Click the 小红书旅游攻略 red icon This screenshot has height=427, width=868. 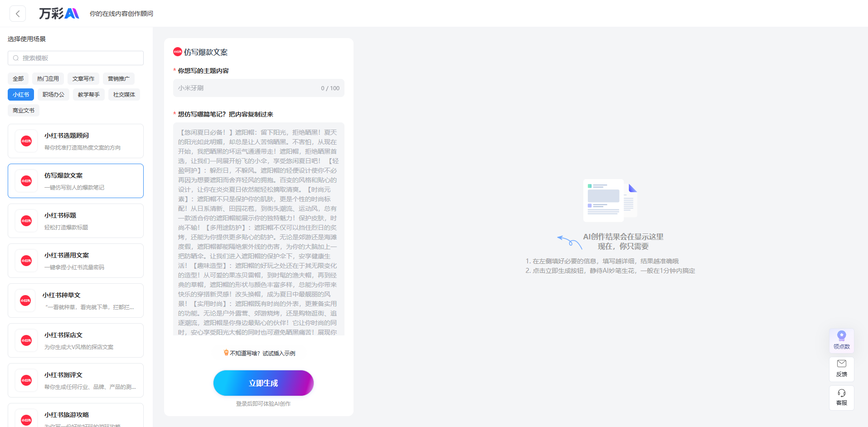tap(26, 420)
